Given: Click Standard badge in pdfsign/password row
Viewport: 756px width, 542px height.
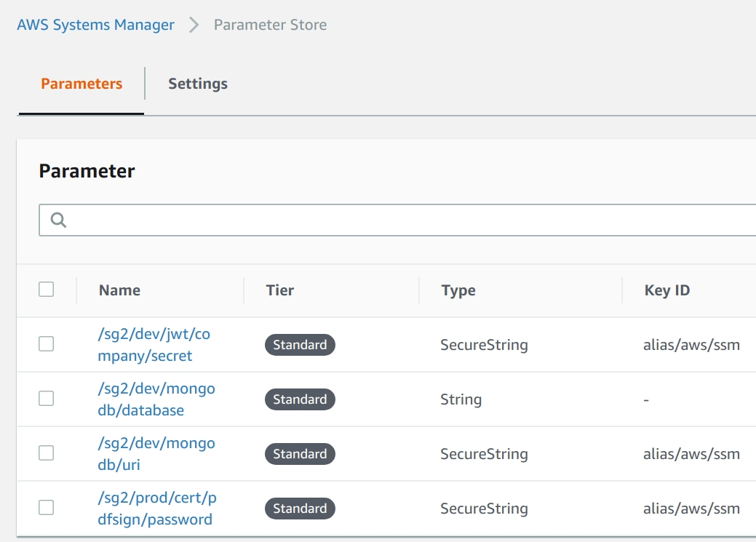Looking at the screenshot, I should [x=300, y=509].
